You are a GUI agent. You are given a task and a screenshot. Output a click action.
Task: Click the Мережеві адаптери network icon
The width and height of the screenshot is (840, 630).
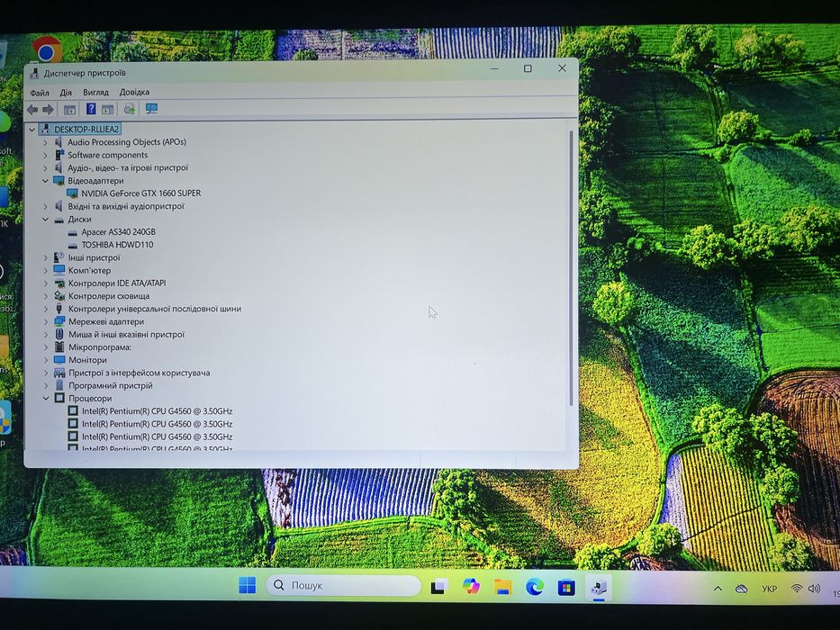(x=59, y=322)
